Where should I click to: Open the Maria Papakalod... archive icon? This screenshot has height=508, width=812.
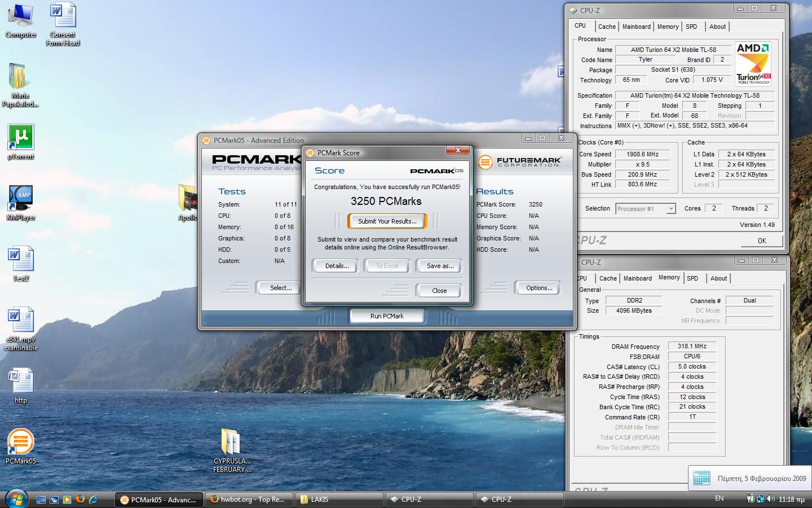point(20,85)
